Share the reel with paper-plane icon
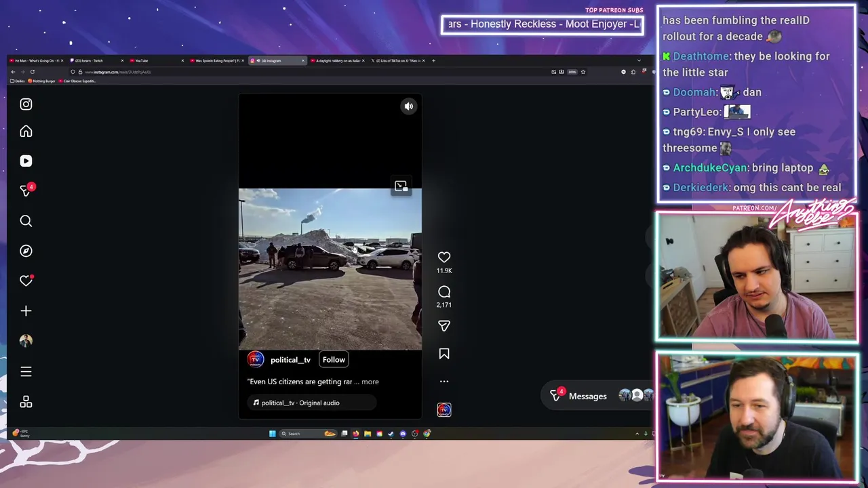This screenshot has height=488, width=868. [x=444, y=326]
